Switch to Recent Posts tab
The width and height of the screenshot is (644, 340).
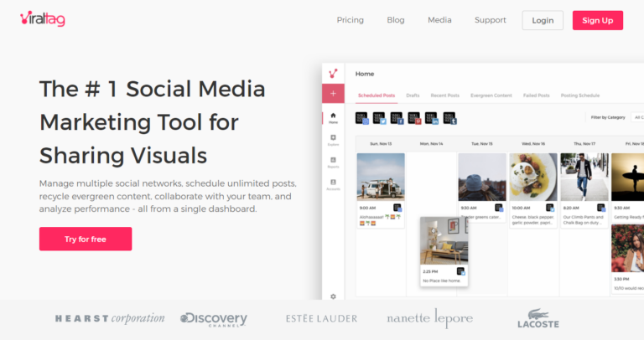pos(444,95)
